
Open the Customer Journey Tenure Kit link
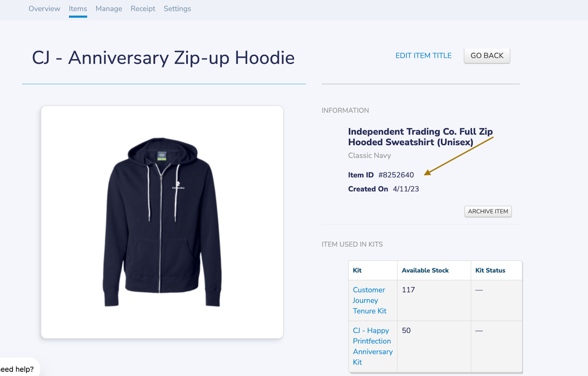369,300
